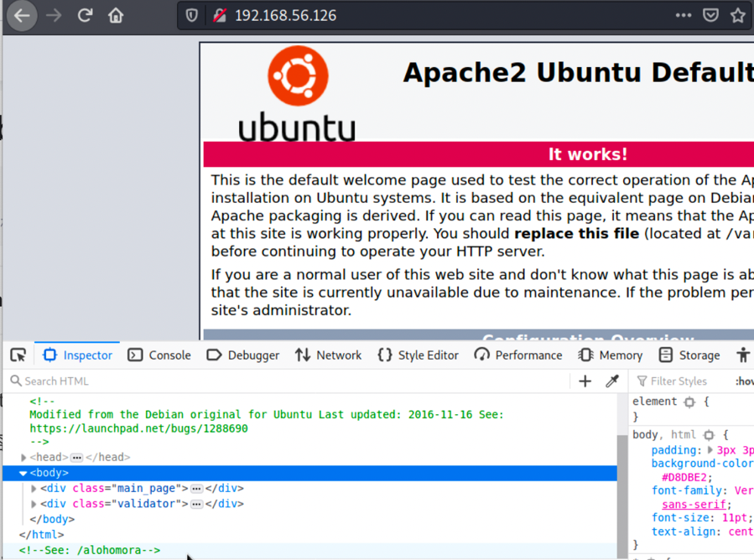754x560 pixels.
Task: Save page to Pocket
Action: coord(710,15)
